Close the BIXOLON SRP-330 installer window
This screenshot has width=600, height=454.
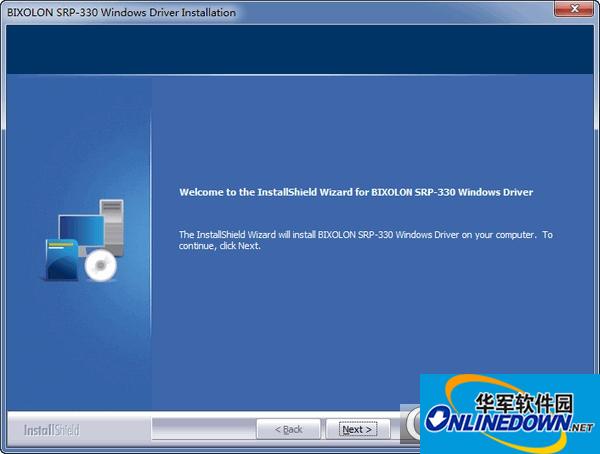[x=574, y=8]
